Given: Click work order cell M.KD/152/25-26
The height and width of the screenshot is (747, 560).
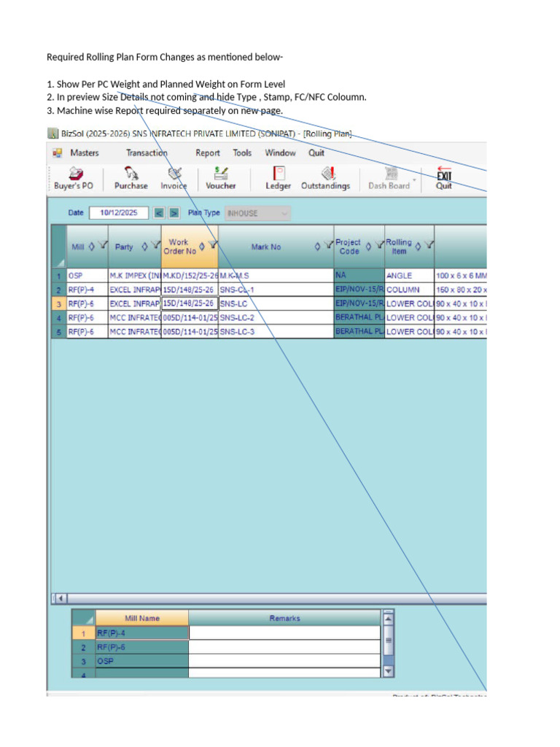Looking at the screenshot, I should click(x=190, y=276).
